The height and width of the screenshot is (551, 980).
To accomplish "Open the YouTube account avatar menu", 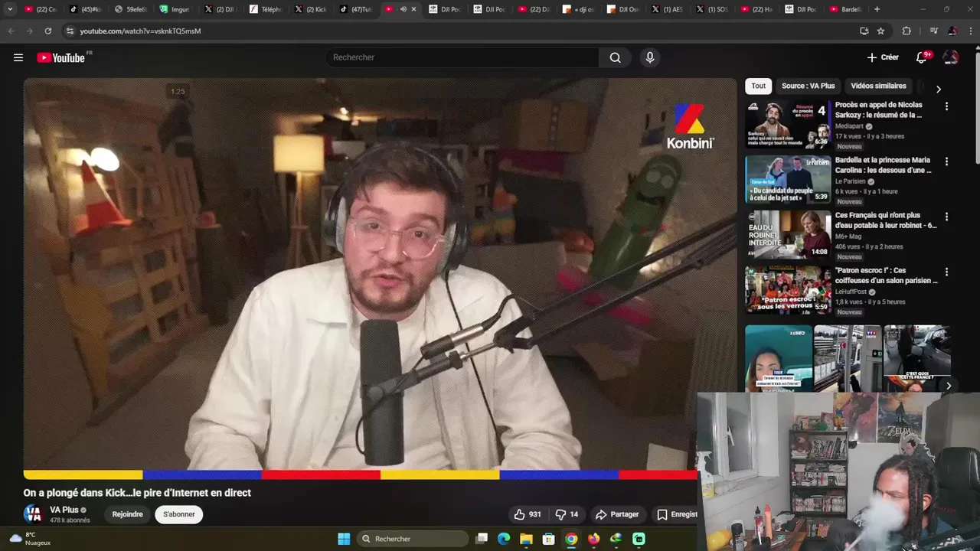I will [x=950, y=57].
